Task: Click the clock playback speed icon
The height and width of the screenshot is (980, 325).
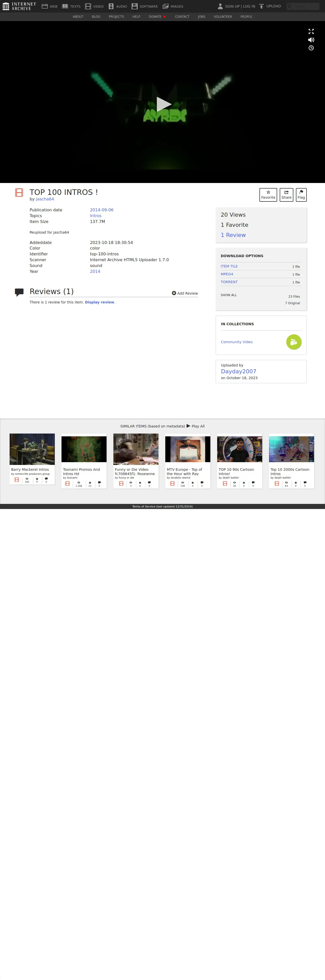Action: pyautogui.click(x=311, y=48)
